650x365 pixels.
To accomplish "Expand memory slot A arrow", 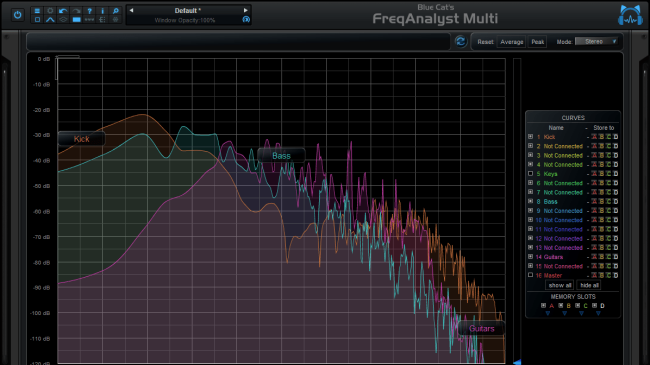I will 548,314.
